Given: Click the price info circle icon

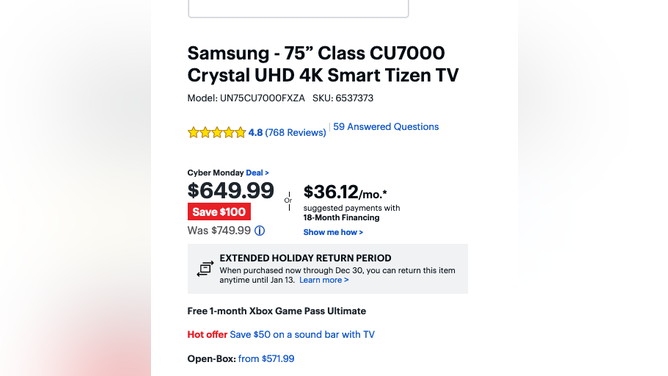Looking at the screenshot, I should pos(259,231).
